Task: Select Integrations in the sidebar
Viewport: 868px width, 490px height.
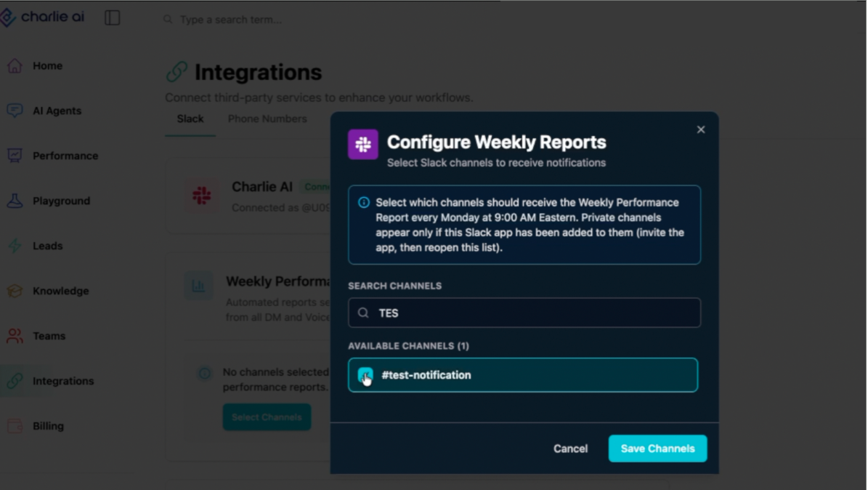Action: pos(63,381)
